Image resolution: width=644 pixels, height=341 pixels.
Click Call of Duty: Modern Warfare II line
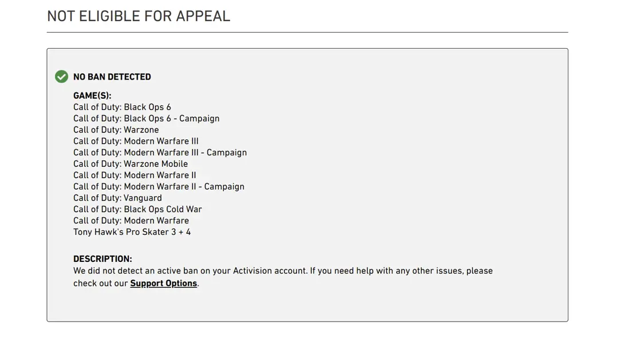(x=135, y=175)
